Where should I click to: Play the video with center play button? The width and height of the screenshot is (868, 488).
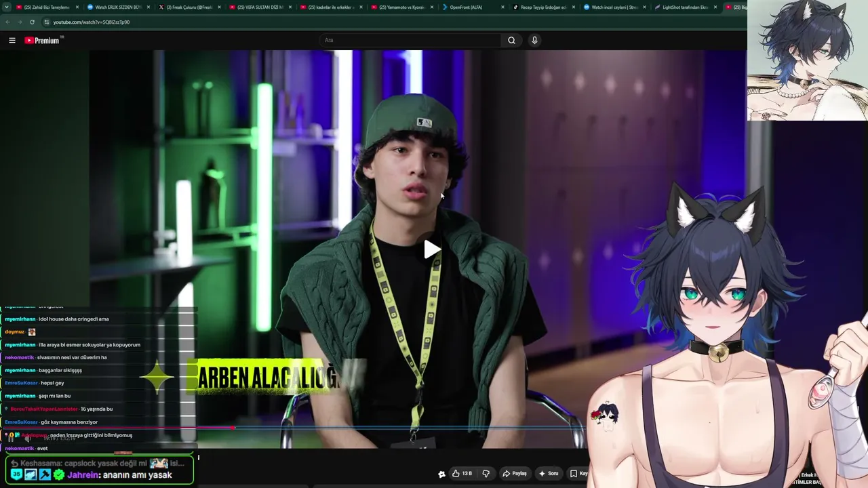point(432,249)
